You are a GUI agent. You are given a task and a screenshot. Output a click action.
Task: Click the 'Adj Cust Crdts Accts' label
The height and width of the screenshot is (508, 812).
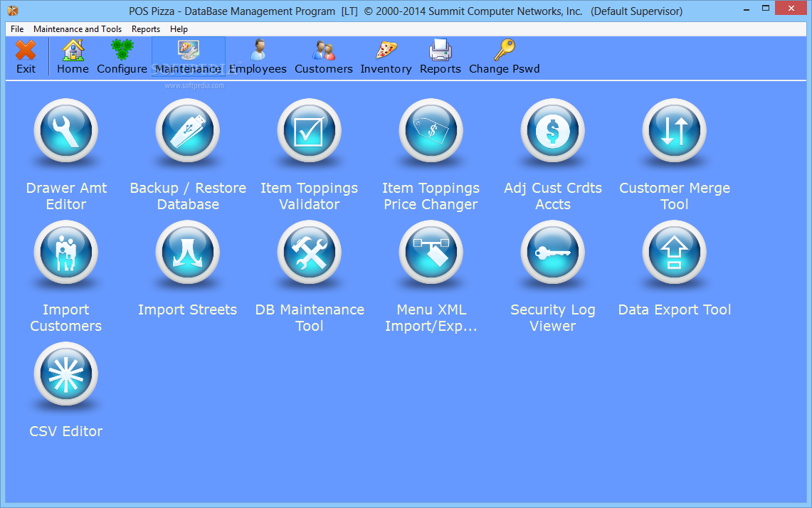tap(553, 196)
